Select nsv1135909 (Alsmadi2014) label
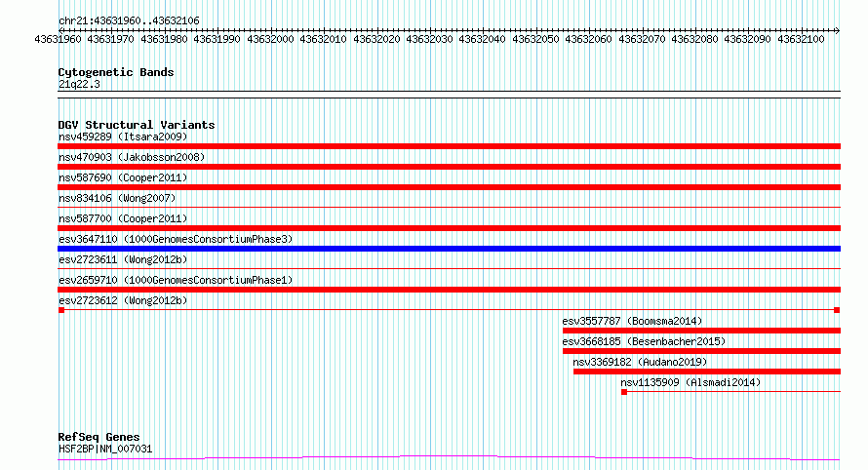This screenshot has width=868, height=470. [x=690, y=382]
